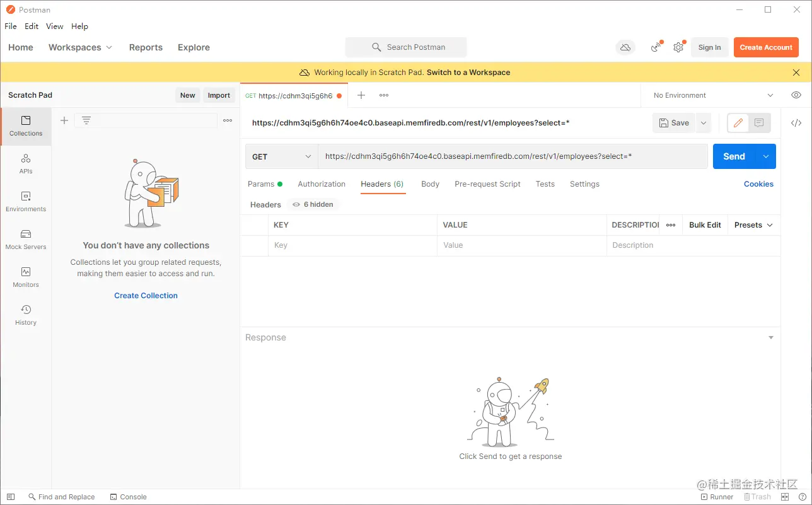This screenshot has width=812, height=505.
Task: Open the Save options dropdown arrow
Action: click(x=704, y=123)
